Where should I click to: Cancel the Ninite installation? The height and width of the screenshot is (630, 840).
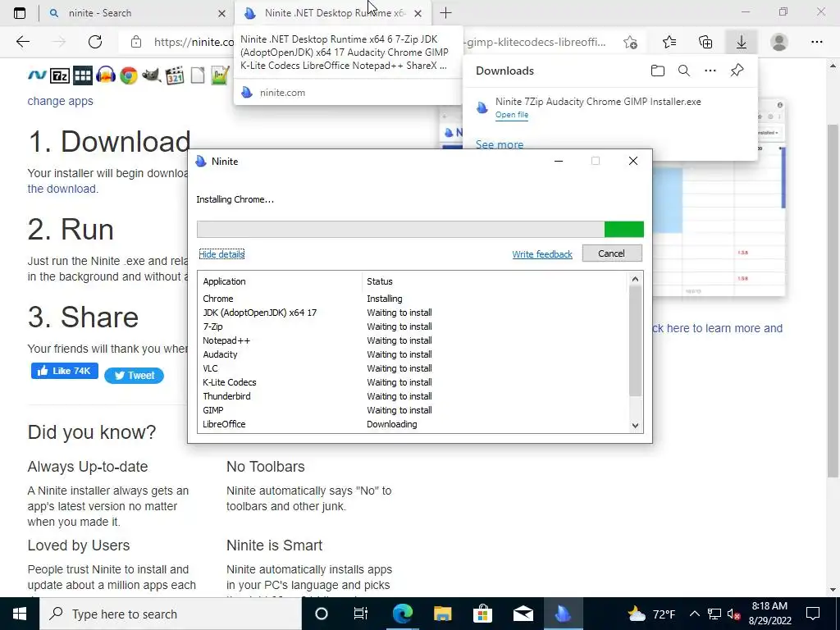612,253
